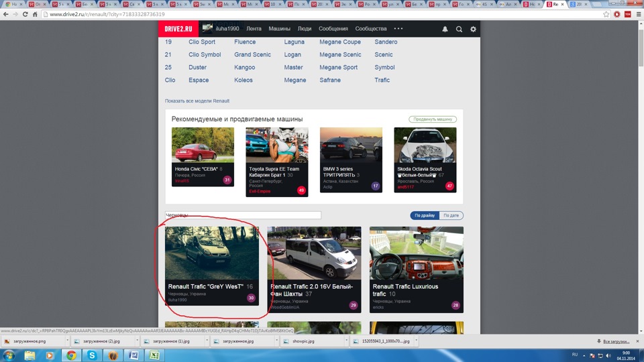Open Grand Scenic model link

pyautogui.click(x=252, y=54)
